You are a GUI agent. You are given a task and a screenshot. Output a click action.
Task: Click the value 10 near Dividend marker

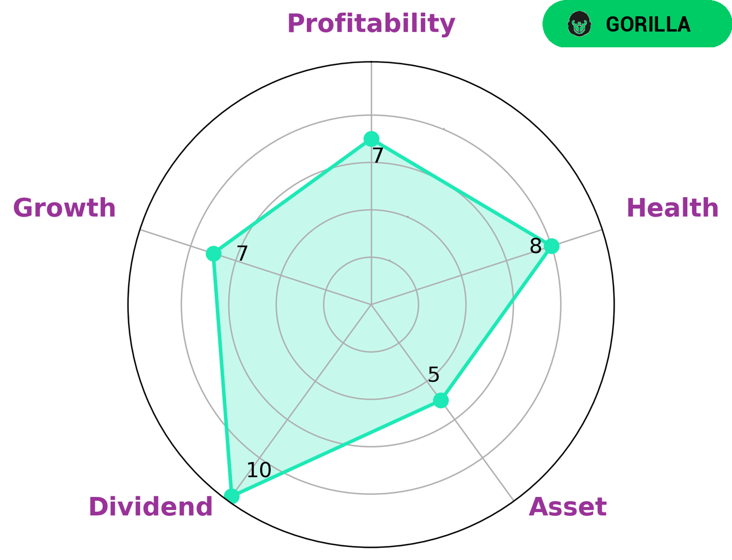259,471
